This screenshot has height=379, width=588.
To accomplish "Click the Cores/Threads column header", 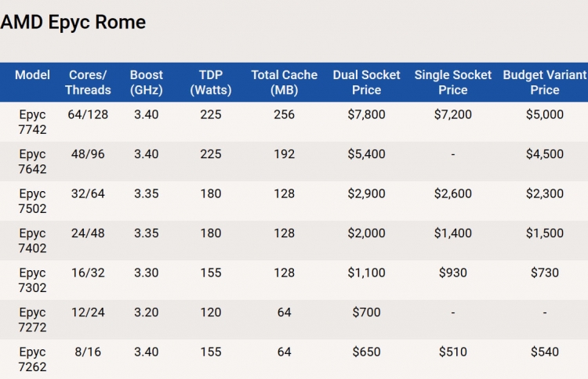I will [88, 82].
